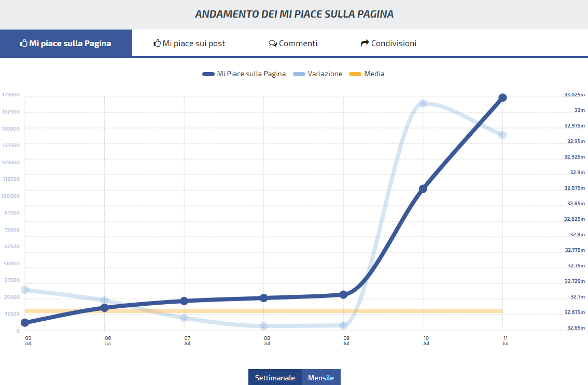Click the dark blue data point for 11 Jul
Viewport: 588px width, 385px height.
click(502, 97)
